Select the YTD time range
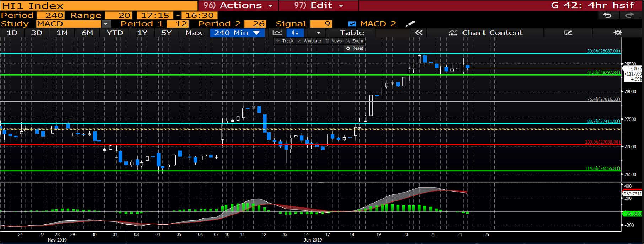 click(x=115, y=33)
